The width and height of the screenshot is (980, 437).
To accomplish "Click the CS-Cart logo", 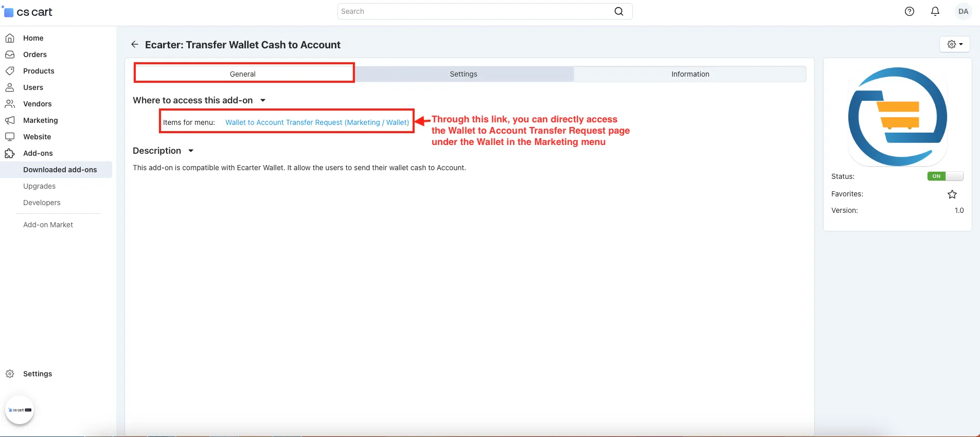I will pyautogui.click(x=28, y=12).
